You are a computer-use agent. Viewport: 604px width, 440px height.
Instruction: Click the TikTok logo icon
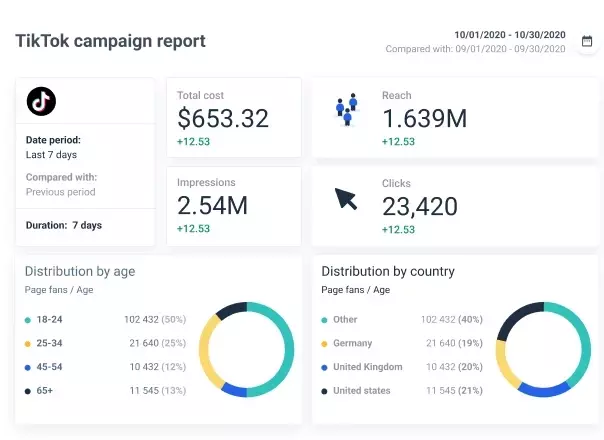click(x=41, y=101)
